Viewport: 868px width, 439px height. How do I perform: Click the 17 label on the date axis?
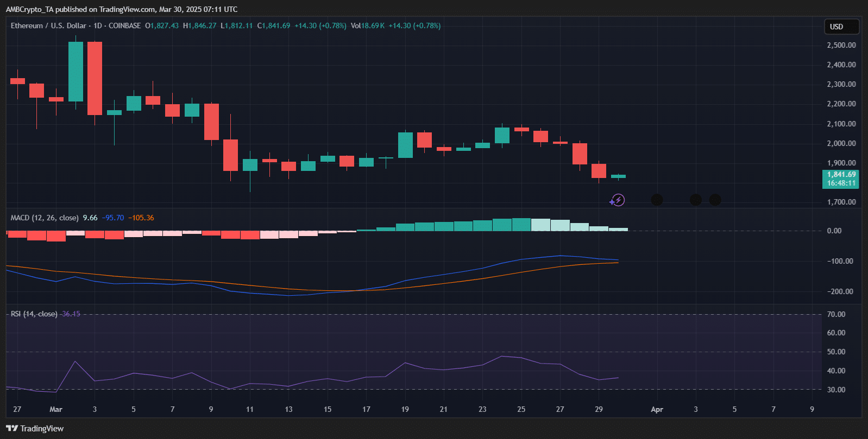(366, 409)
